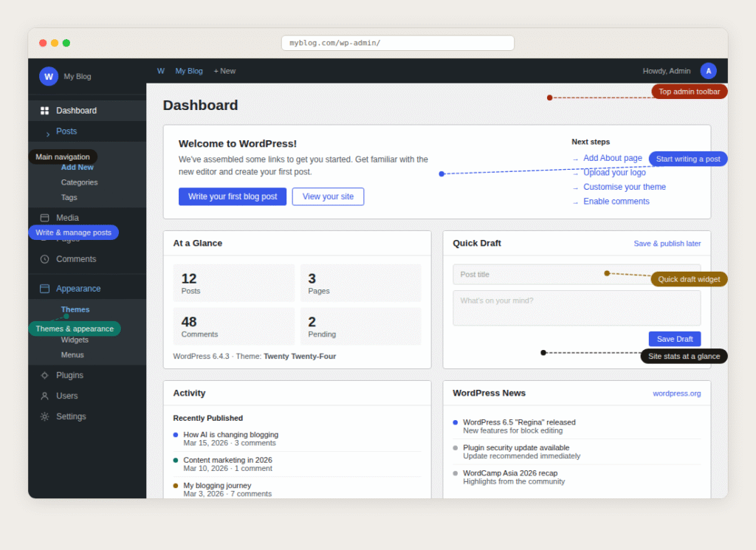The image size is (756, 550).
Task: Open Settings via the gear icon
Action: (x=44, y=416)
